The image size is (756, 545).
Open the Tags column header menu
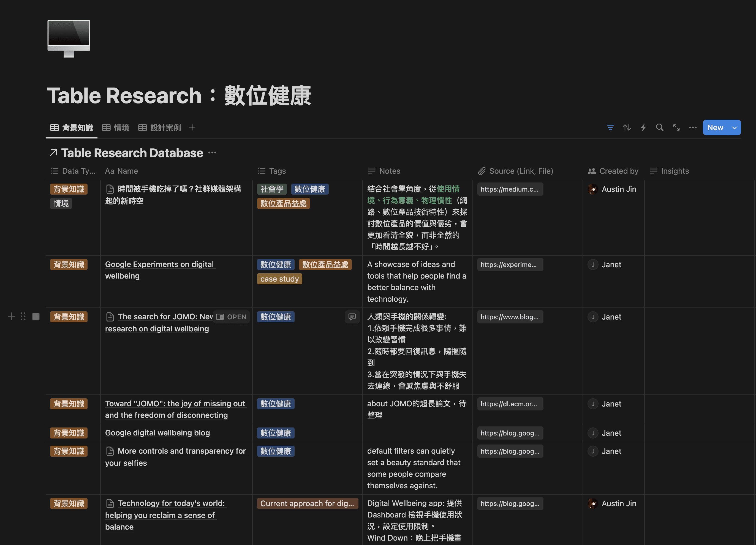click(277, 171)
